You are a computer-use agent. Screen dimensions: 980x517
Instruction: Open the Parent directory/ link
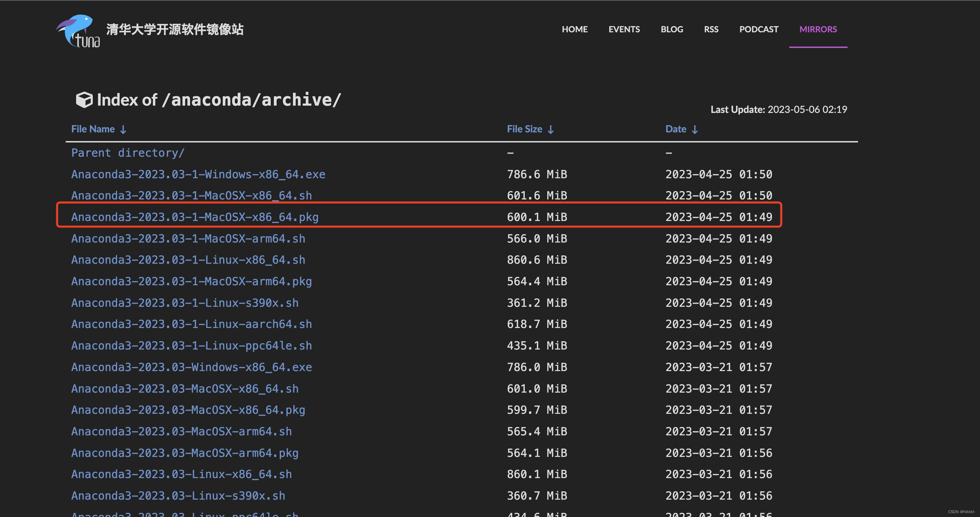coord(128,153)
